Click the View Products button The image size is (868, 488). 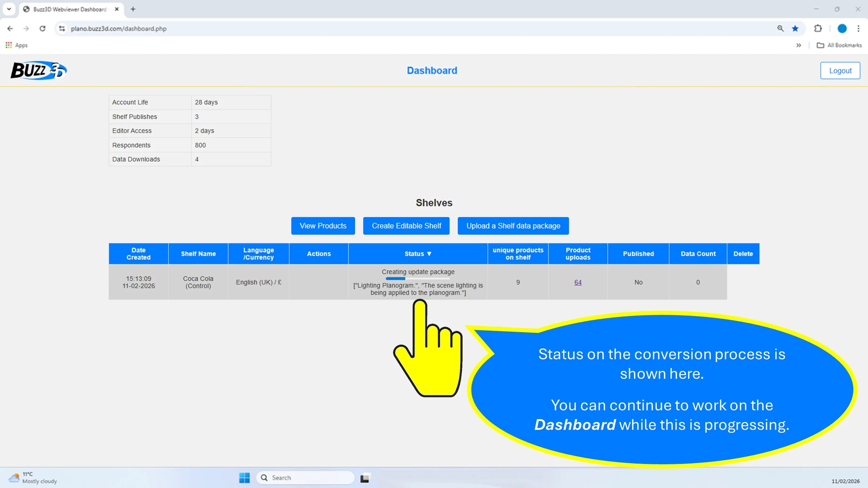pos(323,226)
